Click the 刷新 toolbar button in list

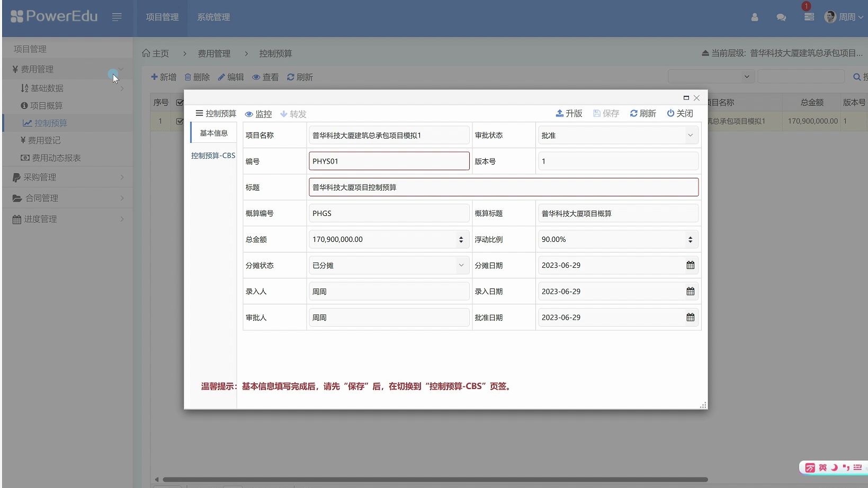pyautogui.click(x=300, y=77)
